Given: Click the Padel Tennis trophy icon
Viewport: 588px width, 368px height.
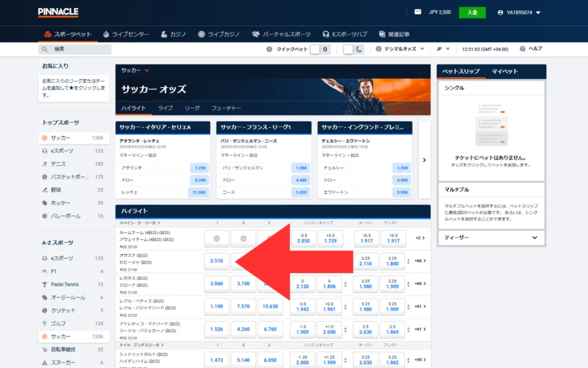Looking at the screenshot, I should coord(45,284).
